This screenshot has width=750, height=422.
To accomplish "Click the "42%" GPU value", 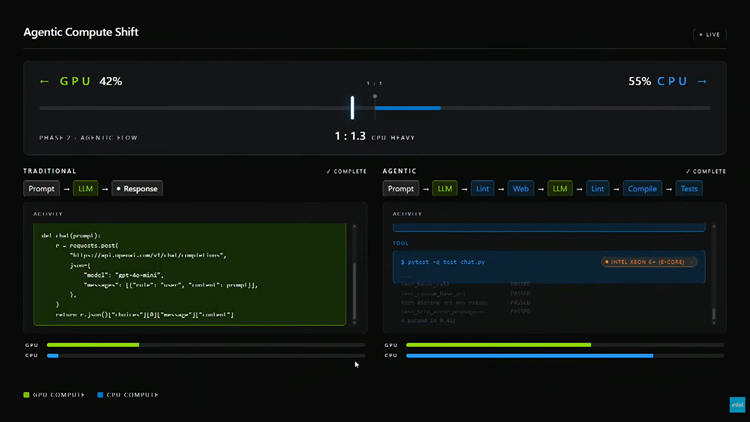I will [x=110, y=81].
